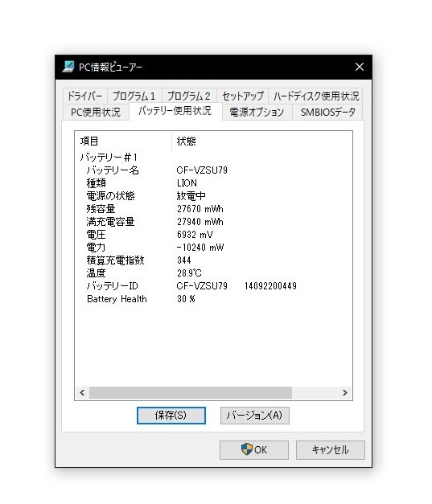This screenshot has height=504, width=432.
Task: Select the バッテリー使用状況 tab
Action: pos(175,111)
